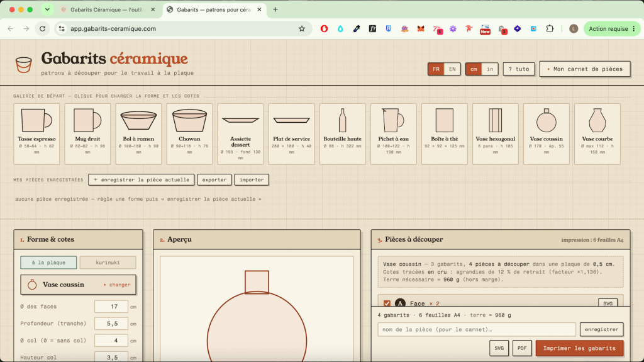Pick the Vase coussin gallery card

pos(547,133)
